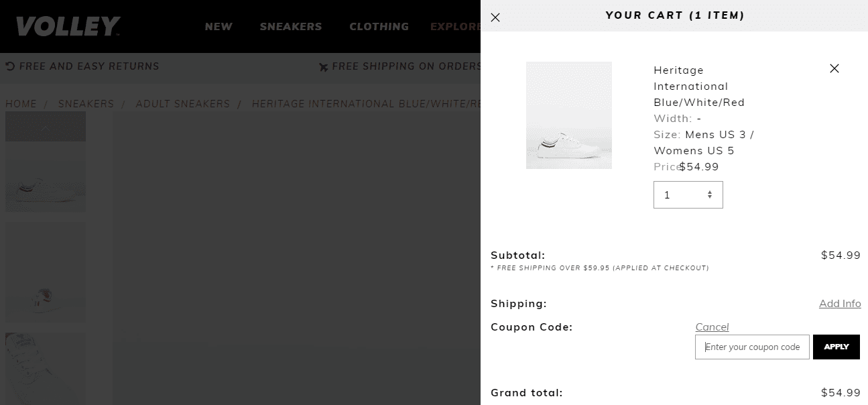Go to HOME breadcrumb
The width and height of the screenshot is (868, 405).
point(21,104)
